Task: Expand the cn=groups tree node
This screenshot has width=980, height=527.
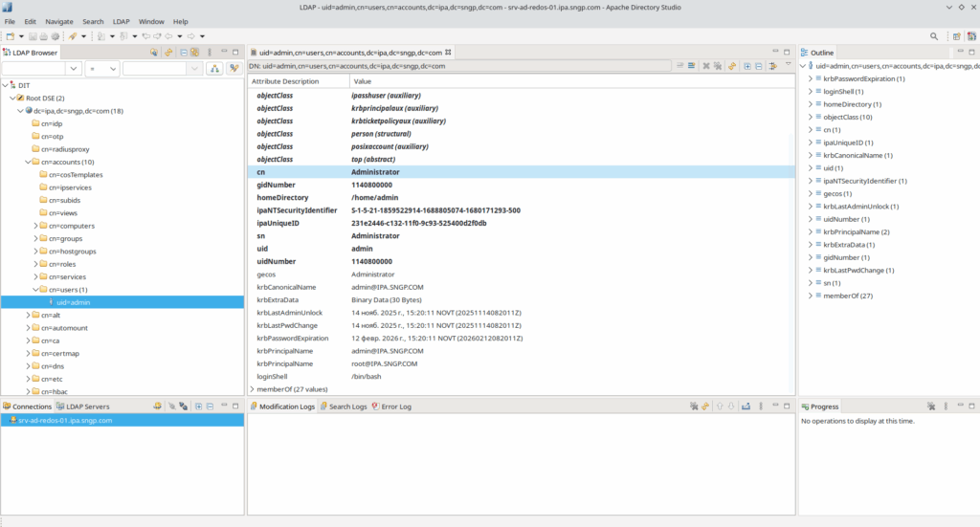Action: [35, 238]
